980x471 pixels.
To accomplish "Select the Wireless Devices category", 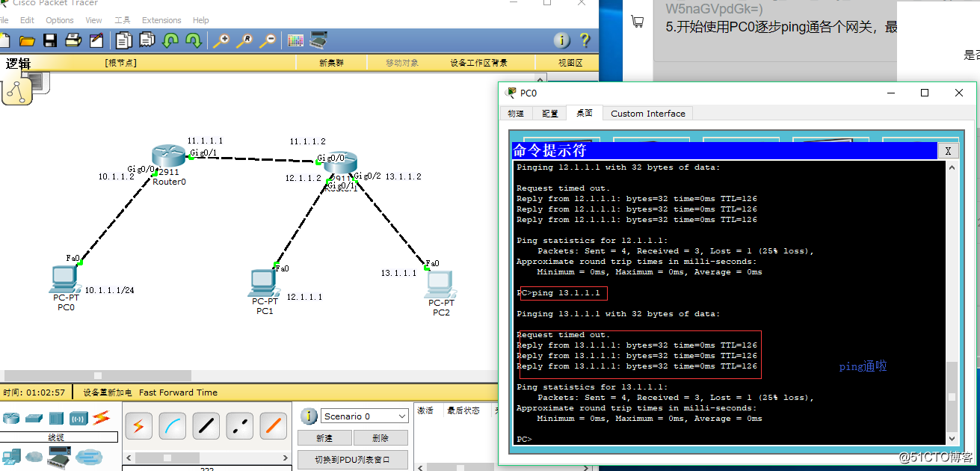I will pyautogui.click(x=78, y=418).
